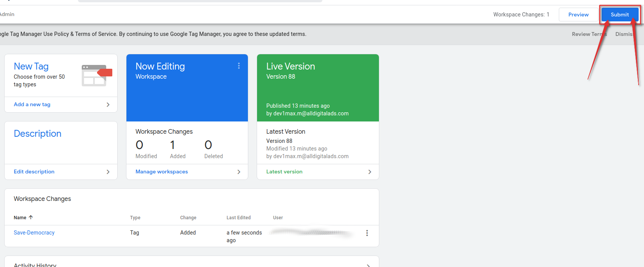The image size is (644, 267).
Task: Click the Added change cell
Action: 188,233
